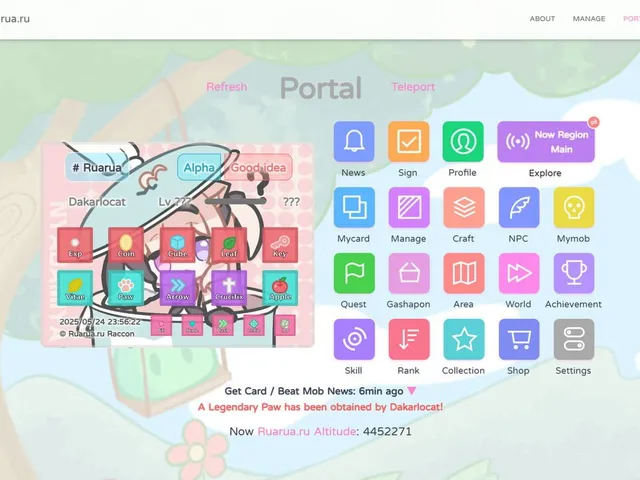The width and height of the screenshot is (640, 480).
Task: Open the Craft layers icon
Action: click(x=464, y=207)
